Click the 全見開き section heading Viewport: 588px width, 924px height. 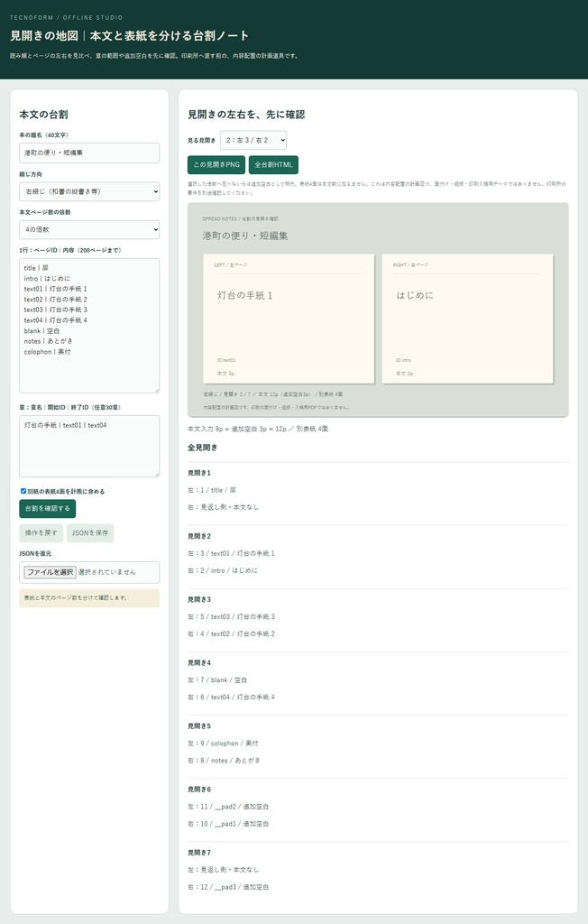coord(202,448)
